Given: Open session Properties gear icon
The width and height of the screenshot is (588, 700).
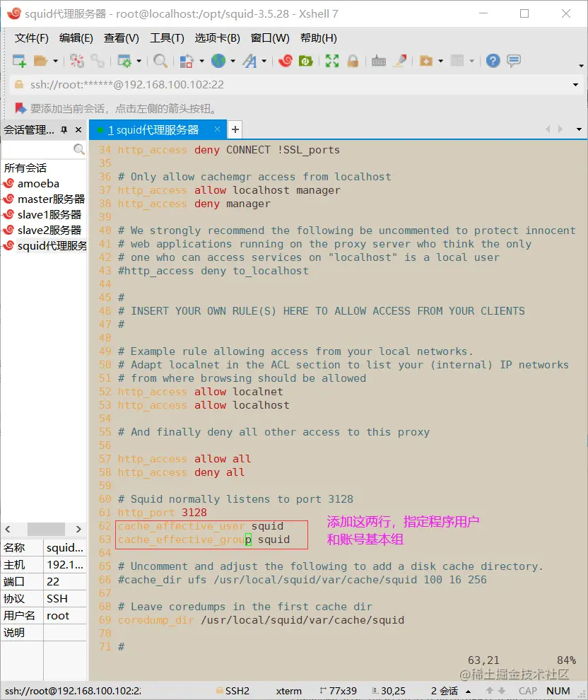Looking at the screenshot, I should [x=124, y=61].
